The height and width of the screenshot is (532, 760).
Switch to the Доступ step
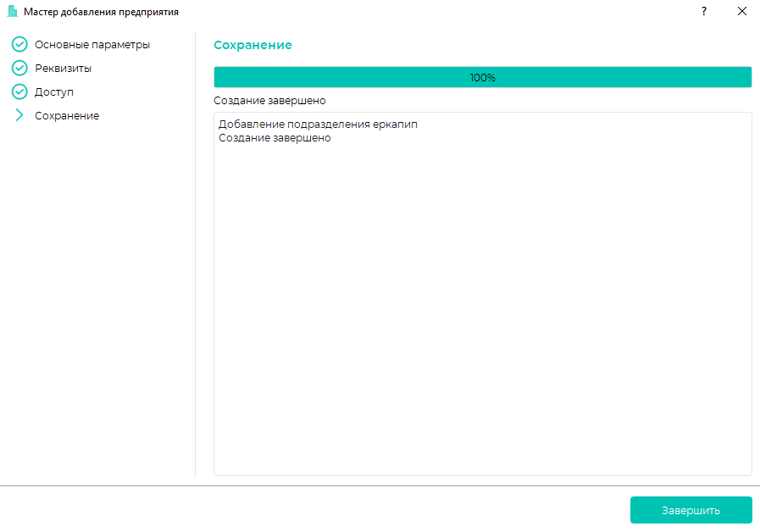pos(53,92)
